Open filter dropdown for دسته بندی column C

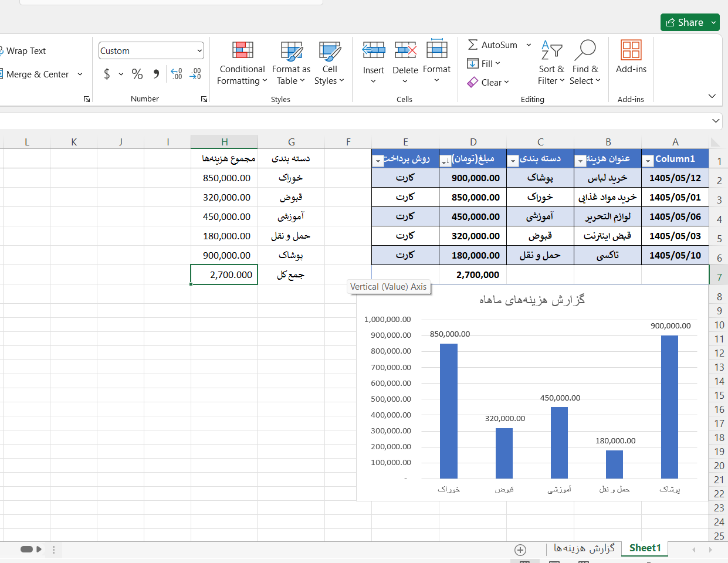coord(513,161)
